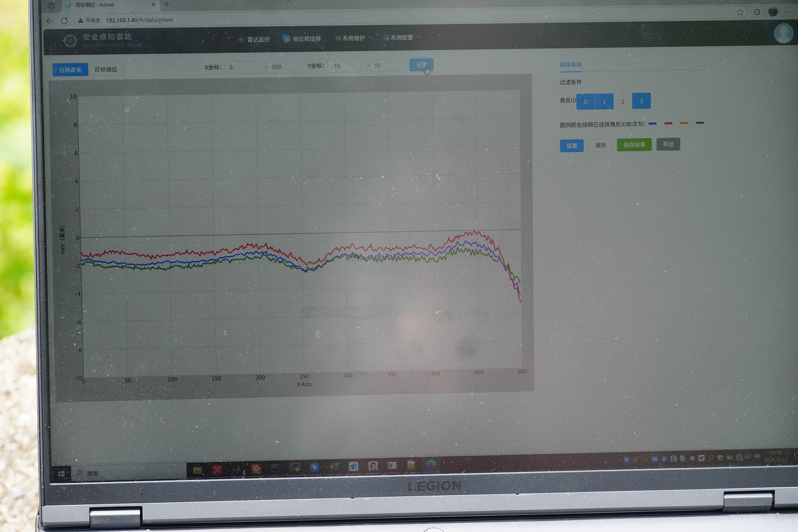Click the Edge browser taskbar icon
This screenshot has height=532, width=798.
431,465
